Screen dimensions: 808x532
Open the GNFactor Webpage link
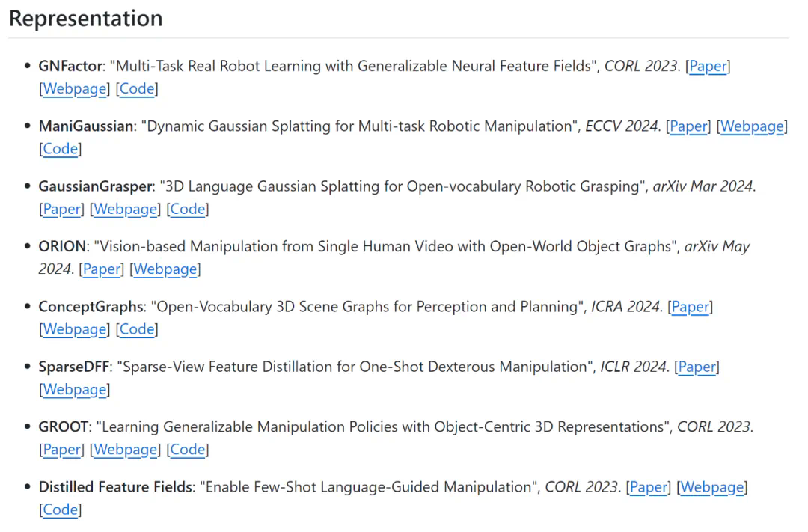pos(75,89)
